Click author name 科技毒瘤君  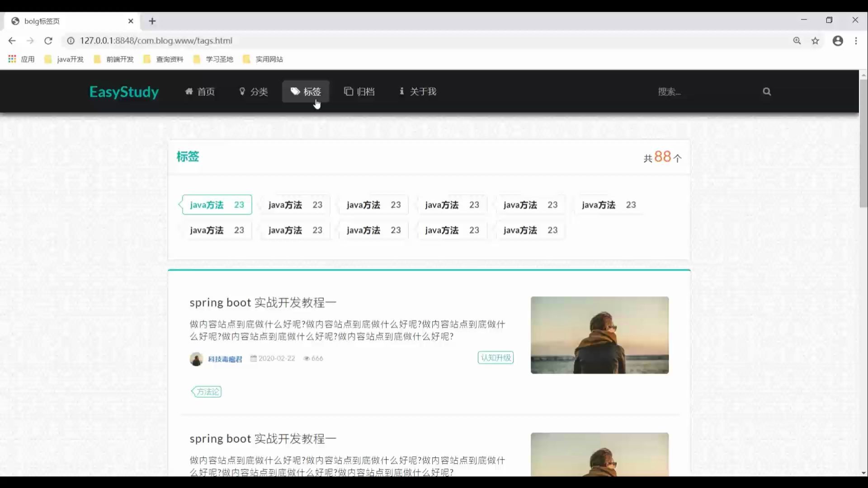pos(225,359)
